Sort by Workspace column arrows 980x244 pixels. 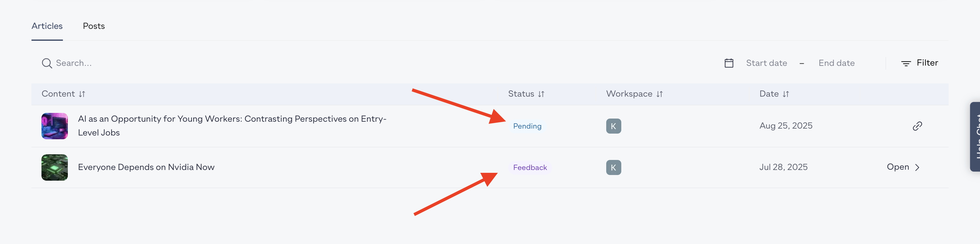659,94
